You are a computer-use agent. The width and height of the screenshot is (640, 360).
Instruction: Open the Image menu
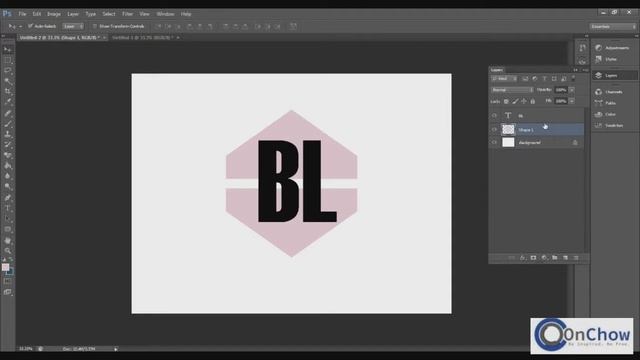(x=54, y=14)
